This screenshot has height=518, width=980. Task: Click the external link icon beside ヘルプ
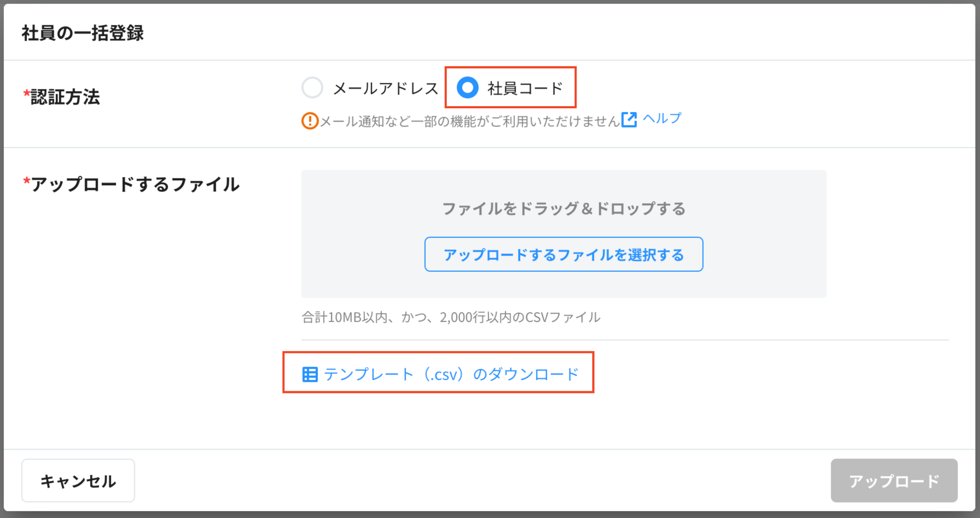pyautogui.click(x=629, y=120)
